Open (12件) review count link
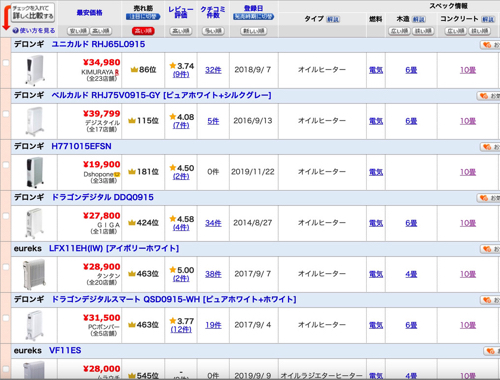 pyautogui.click(x=181, y=329)
